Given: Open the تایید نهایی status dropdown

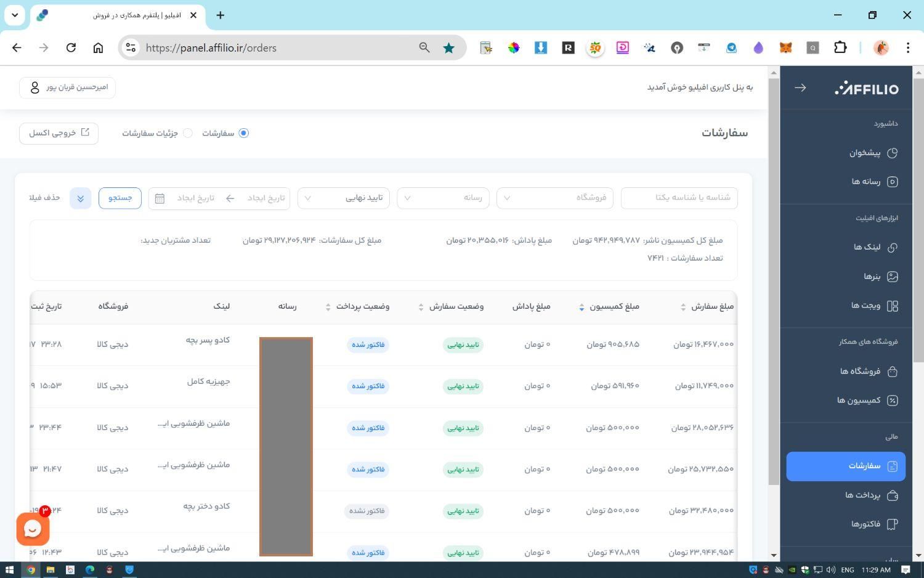Looking at the screenshot, I should click(x=344, y=198).
